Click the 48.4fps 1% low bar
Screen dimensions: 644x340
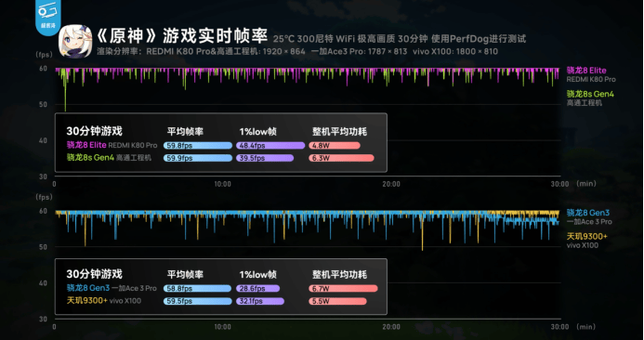click(x=270, y=145)
